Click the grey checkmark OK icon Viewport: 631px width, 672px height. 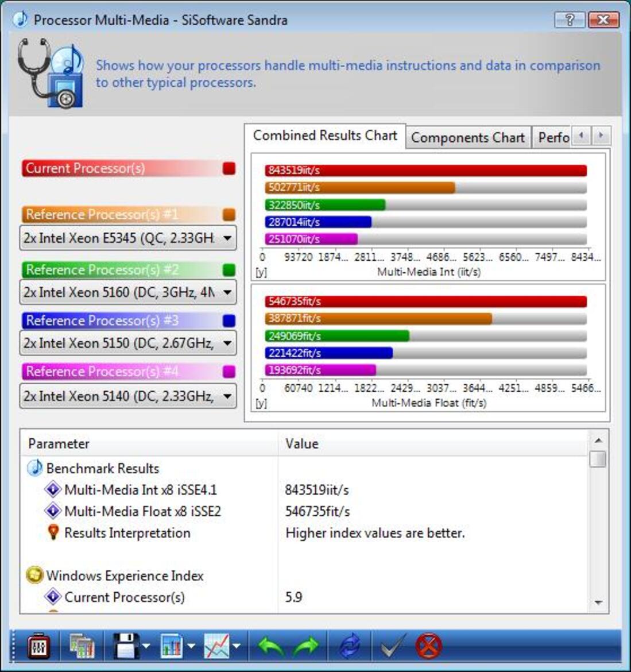click(393, 646)
